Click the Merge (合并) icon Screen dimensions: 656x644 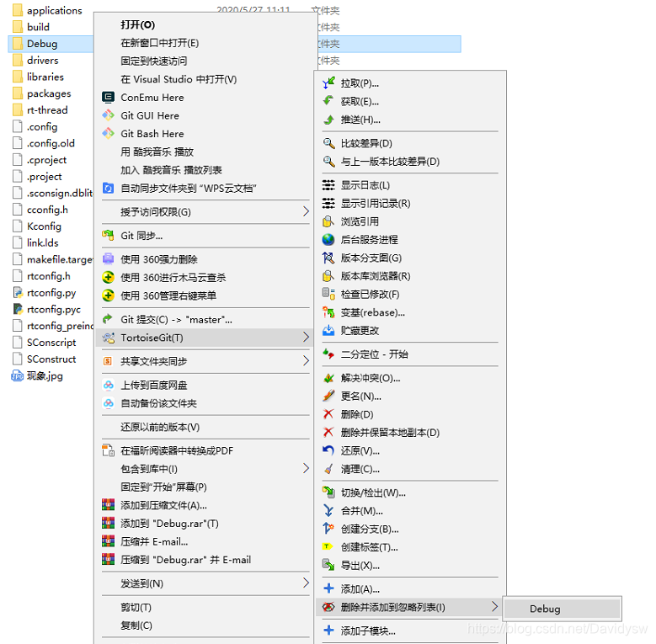pyautogui.click(x=328, y=511)
